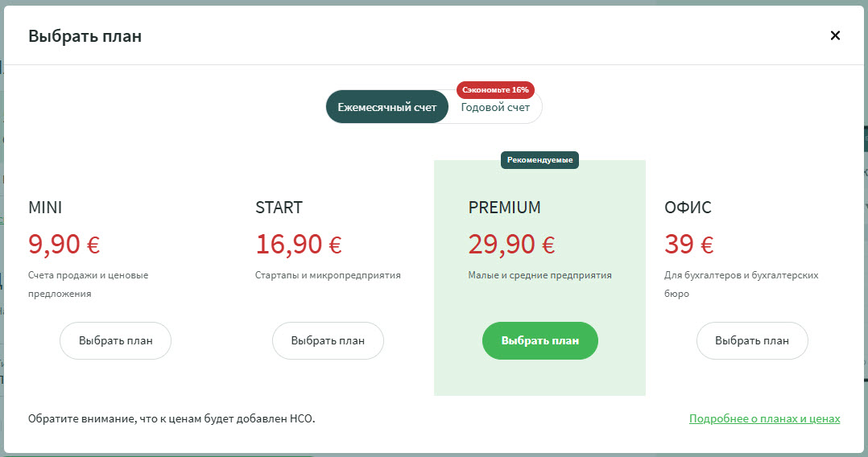Close the plan selection dialog
Image resolution: width=868 pixels, height=457 pixels.
(x=835, y=35)
